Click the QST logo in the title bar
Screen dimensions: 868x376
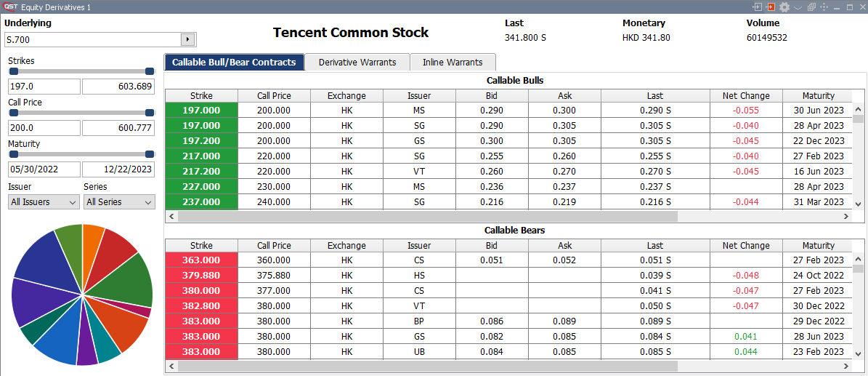(x=10, y=7)
